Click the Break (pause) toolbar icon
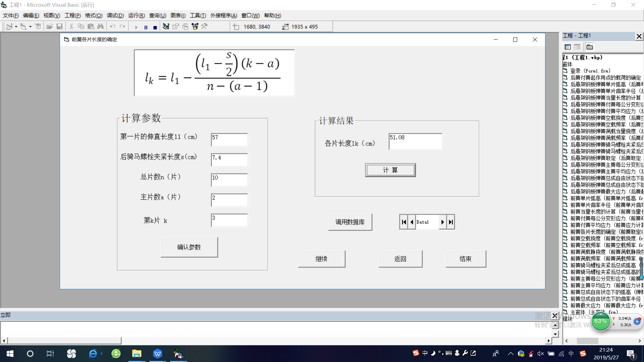The width and height of the screenshot is (644, 362). (x=146, y=27)
